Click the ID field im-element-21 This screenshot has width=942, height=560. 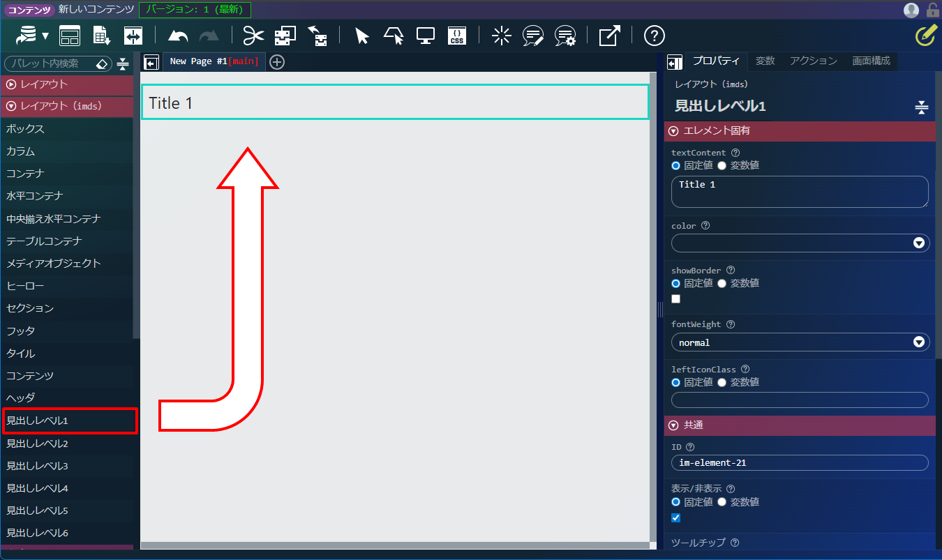click(800, 463)
